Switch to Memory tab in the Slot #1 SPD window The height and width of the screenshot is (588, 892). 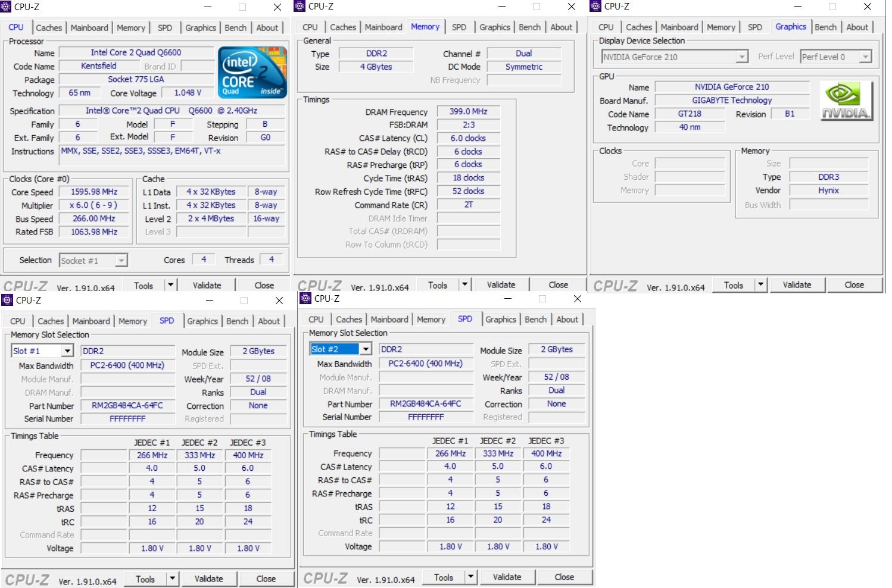(x=133, y=321)
